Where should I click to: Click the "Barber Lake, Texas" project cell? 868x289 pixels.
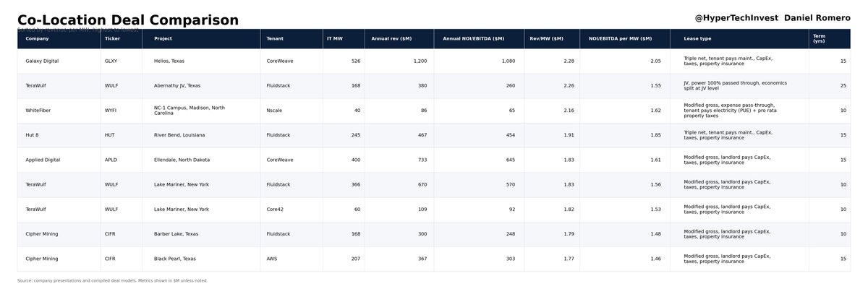point(176,234)
